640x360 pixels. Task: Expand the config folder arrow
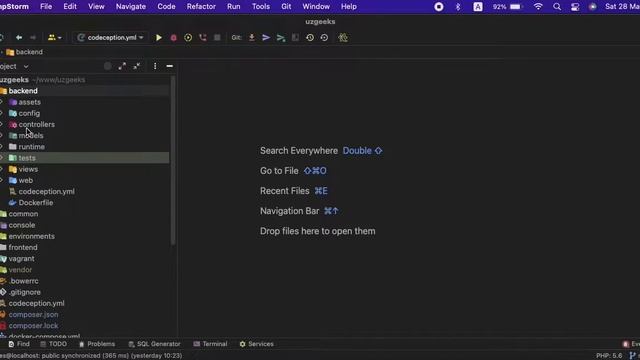click(2, 113)
